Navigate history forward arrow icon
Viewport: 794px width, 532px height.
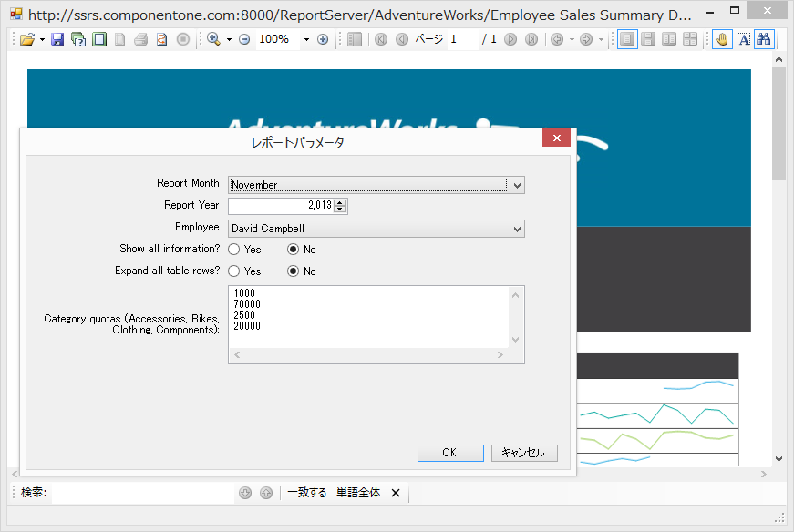pyautogui.click(x=586, y=39)
